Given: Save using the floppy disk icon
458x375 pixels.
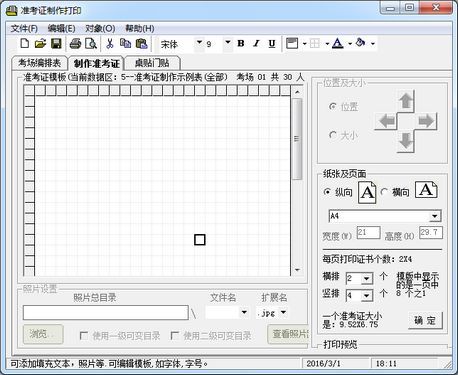Looking at the screenshot, I should pyautogui.click(x=56, y=43).
